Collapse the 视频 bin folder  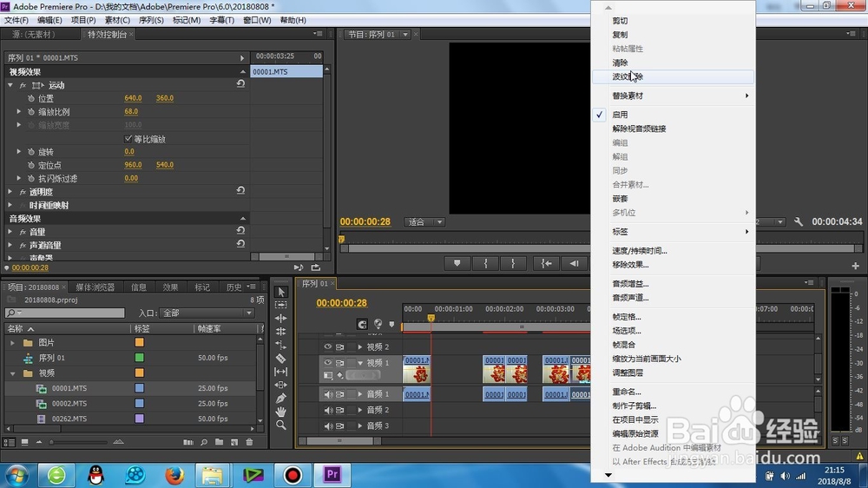pyautogui.click(x=12, y=373)
